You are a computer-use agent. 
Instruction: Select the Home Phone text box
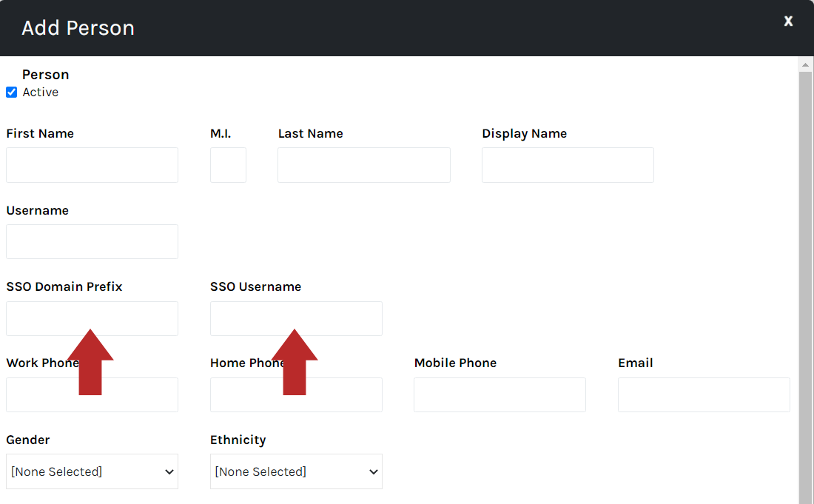pyautogui.click(x=296, y=395)
